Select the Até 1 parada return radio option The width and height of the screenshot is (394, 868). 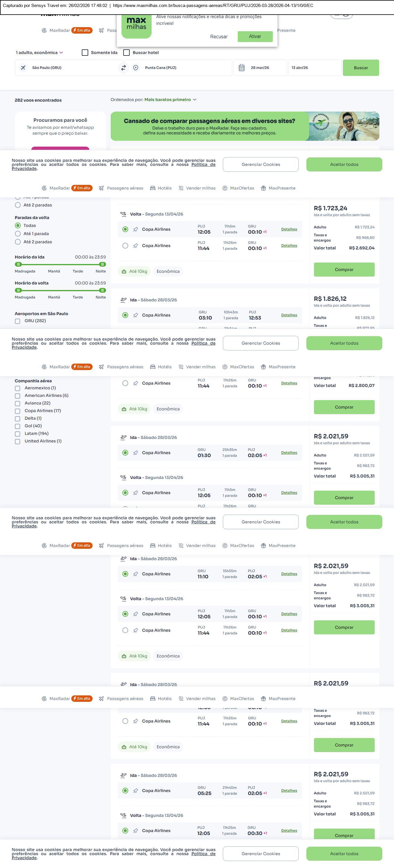(x=18, y=234)
